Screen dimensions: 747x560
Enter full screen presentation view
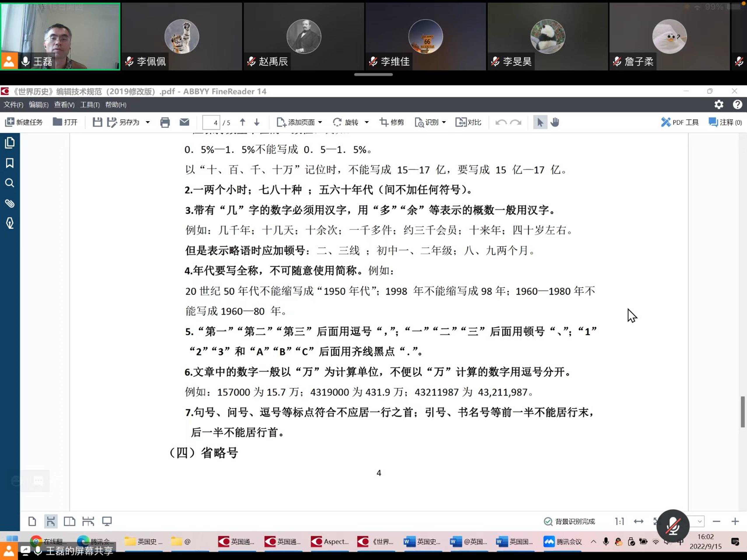point(107,521)
